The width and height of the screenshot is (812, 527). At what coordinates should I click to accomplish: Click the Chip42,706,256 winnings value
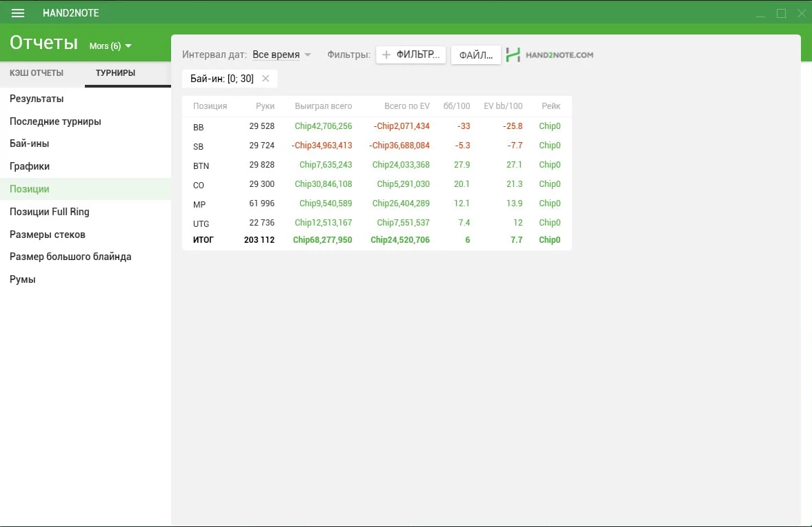coord(323,126)
